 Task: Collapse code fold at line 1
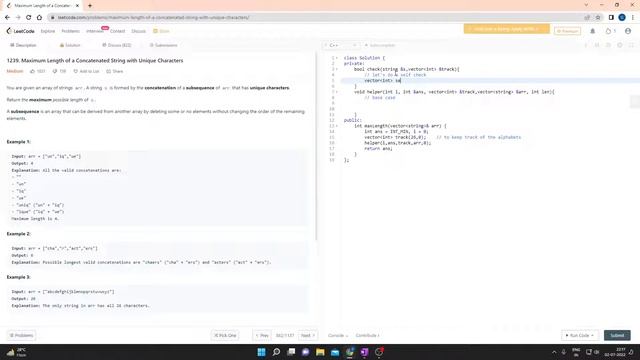(x=337, y=58)
